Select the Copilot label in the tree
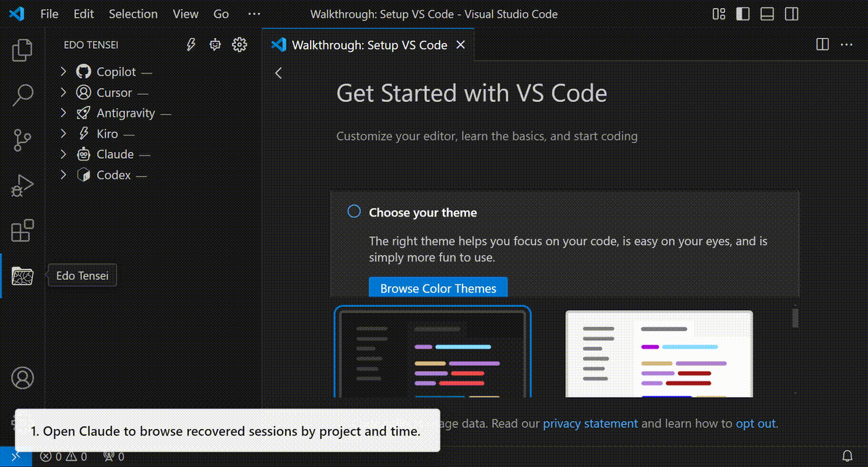The image size is (868, 467). tap(116, 72)
